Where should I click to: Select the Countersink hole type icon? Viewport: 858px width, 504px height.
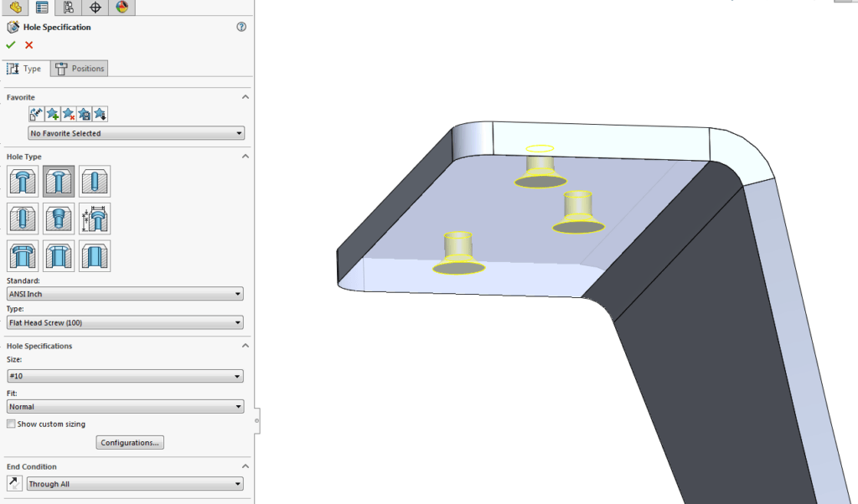(x=59, y=181)
